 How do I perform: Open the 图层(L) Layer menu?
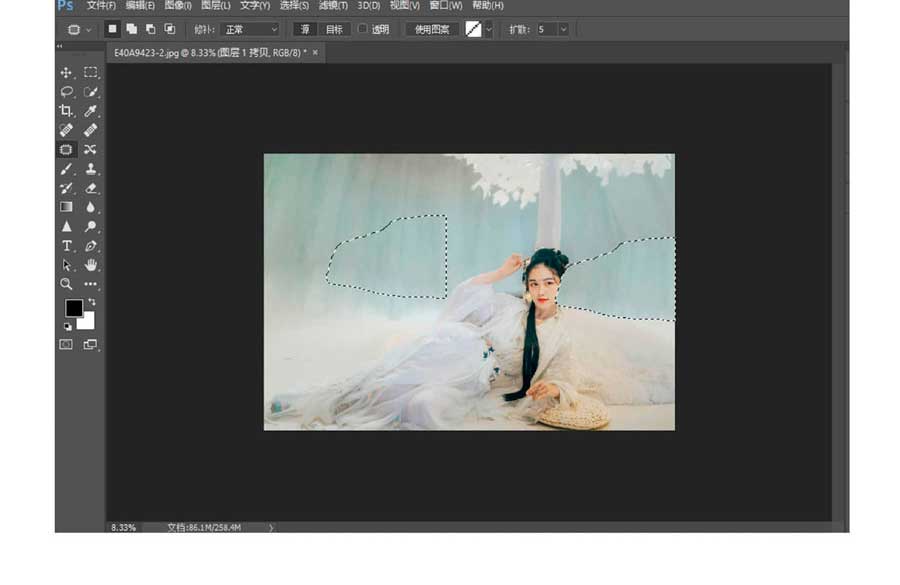[x=215, y=6]
